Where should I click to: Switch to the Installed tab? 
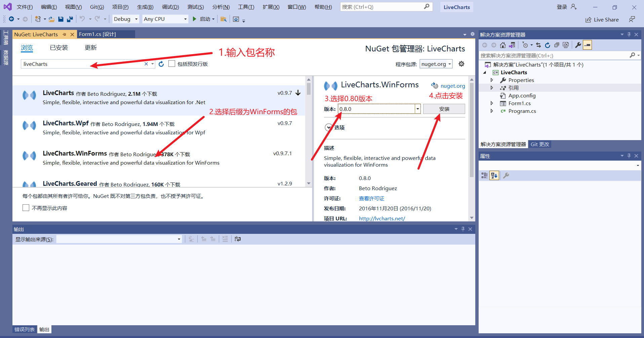point(59,48)
